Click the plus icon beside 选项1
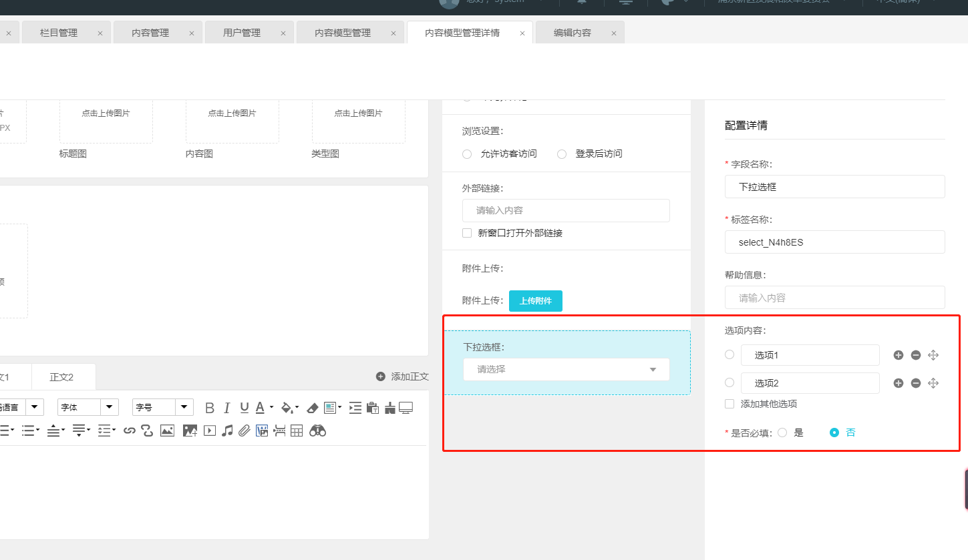 point(899,355)
